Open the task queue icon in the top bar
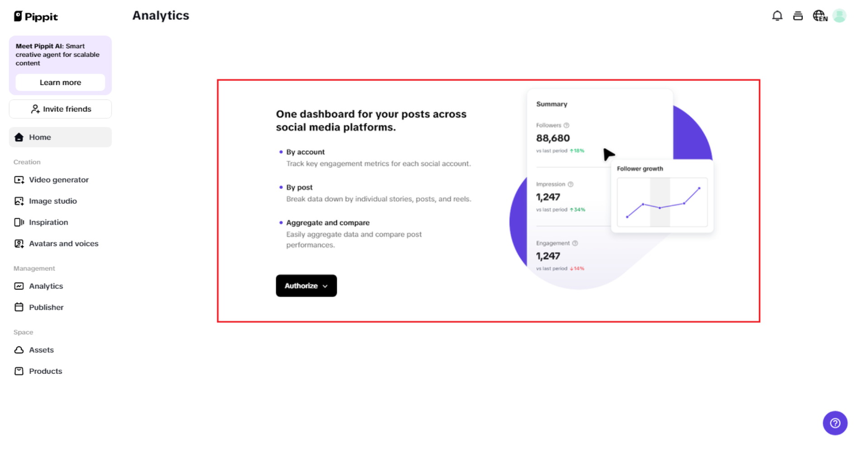 798,15
